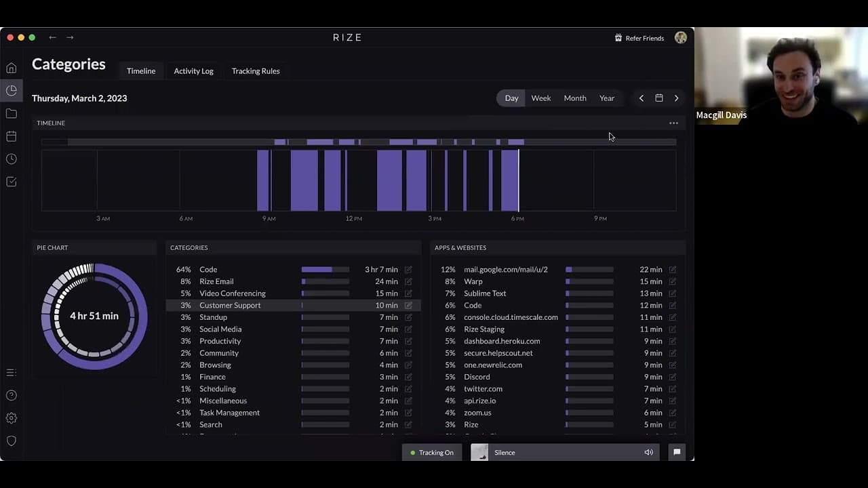Edit the Sublime Text app row
Screen dimensions: 868x488
pyautogui.click(x=673, y=293)
